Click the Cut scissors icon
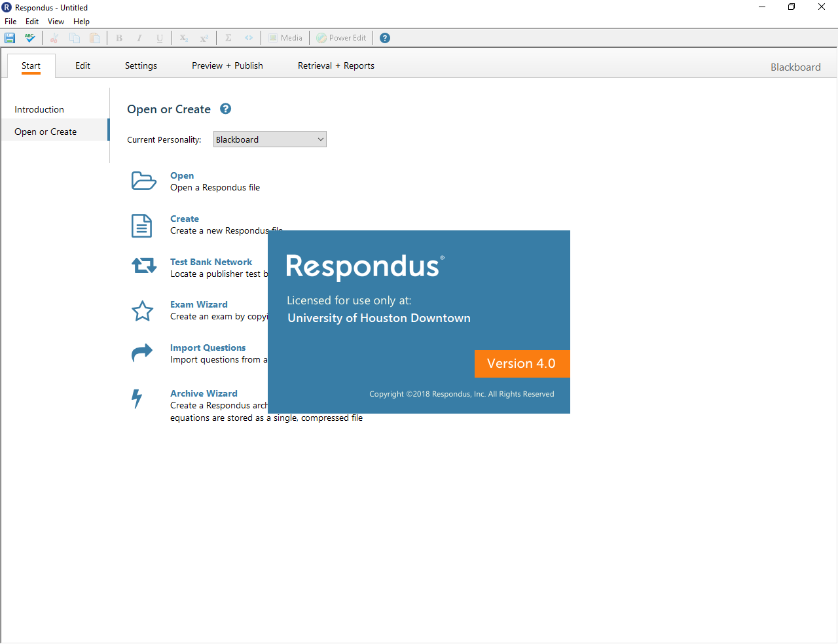This screenshot has width=838, height=644. (x=54, y=38)
